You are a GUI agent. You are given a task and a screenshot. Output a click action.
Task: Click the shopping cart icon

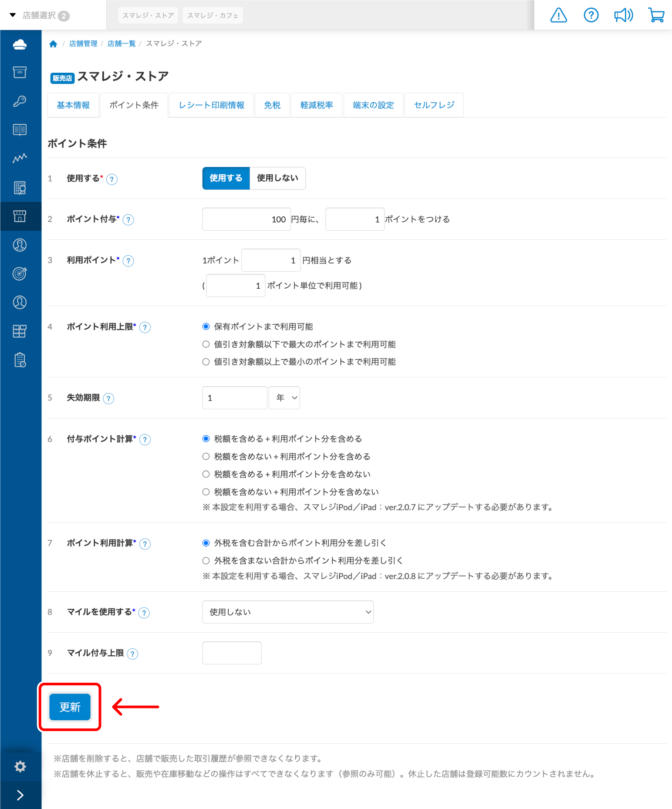[x=656, y=15]
